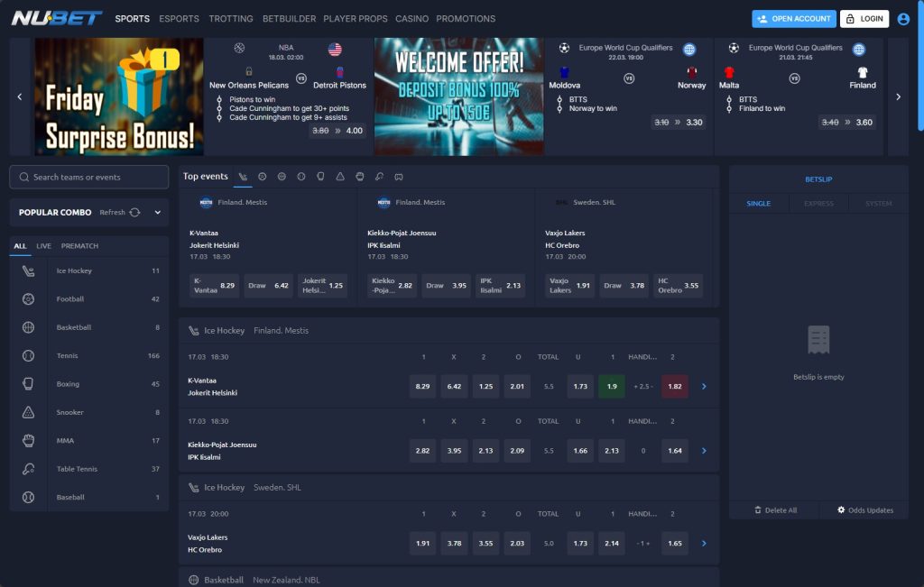
Task: Click the Snooker sidebar icon
Action: tap(28, 412)
